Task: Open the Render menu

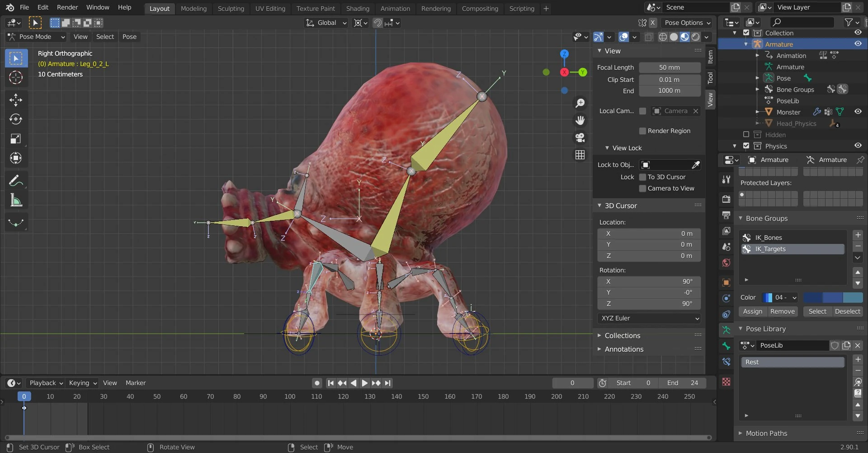Action: (67, 7)
